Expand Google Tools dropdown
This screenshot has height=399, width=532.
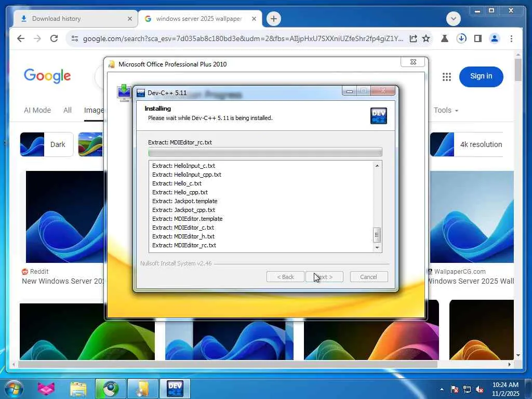point(446,110)
